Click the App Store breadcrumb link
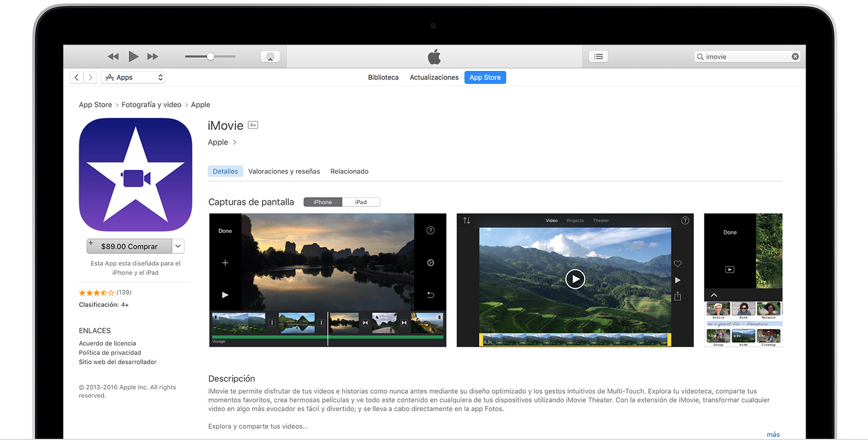Image resolution: width=868 pixels, height=440 pixels. (95, 105)
